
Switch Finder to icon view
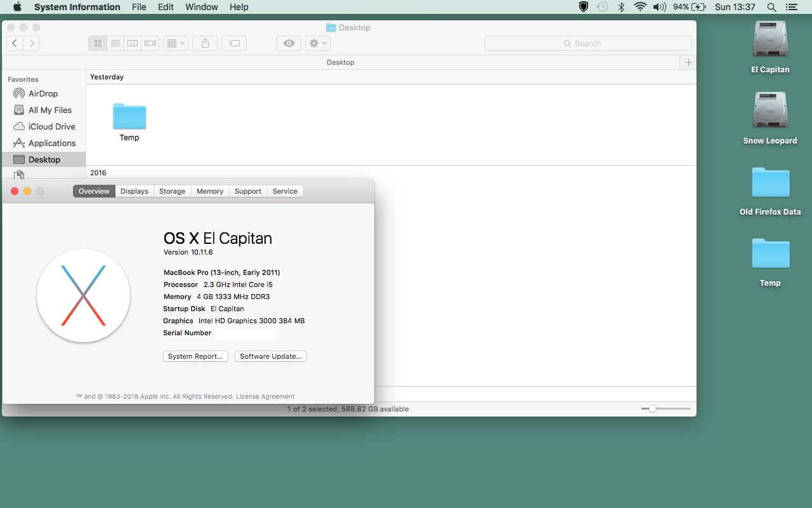point(98,43)
